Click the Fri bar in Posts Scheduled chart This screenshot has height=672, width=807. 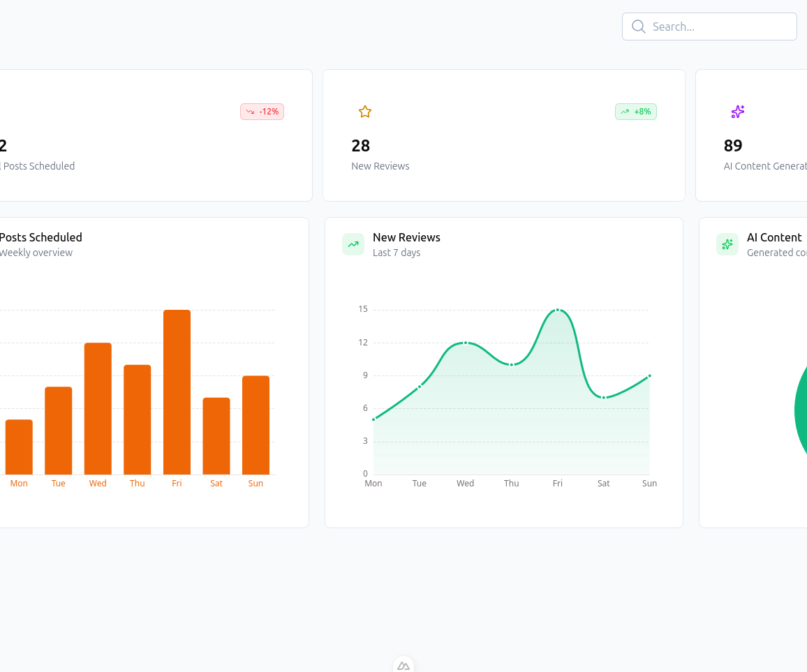pyautogui.click(x=177, y=392)
